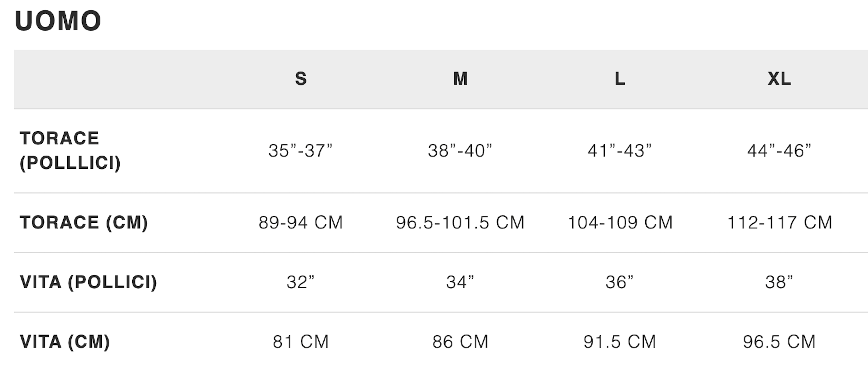Screen dimensions: 868x370
Task: Click the 35"-37" chest cell
Action: 301,151
